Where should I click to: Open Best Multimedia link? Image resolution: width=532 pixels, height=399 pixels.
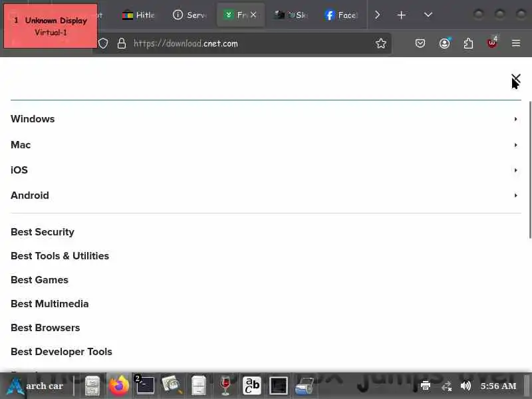click(x=49, y=304)
